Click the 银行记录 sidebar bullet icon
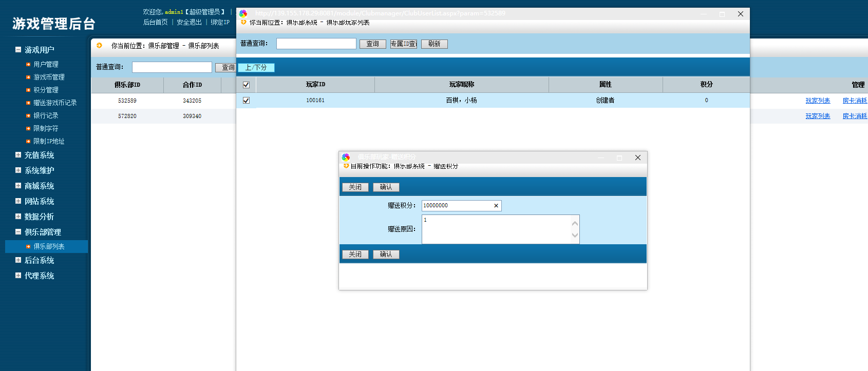The height and width of the screenshot is (371, 868). [28, 116]
